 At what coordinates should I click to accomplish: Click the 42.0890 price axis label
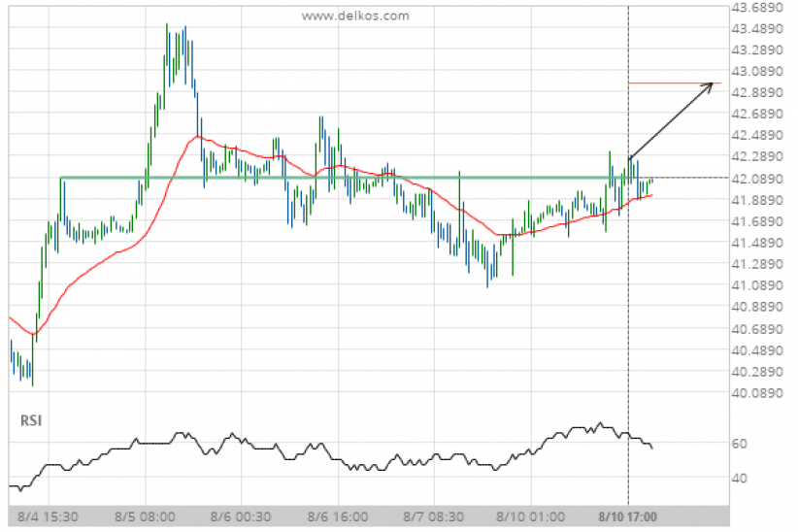coord(757,180)
